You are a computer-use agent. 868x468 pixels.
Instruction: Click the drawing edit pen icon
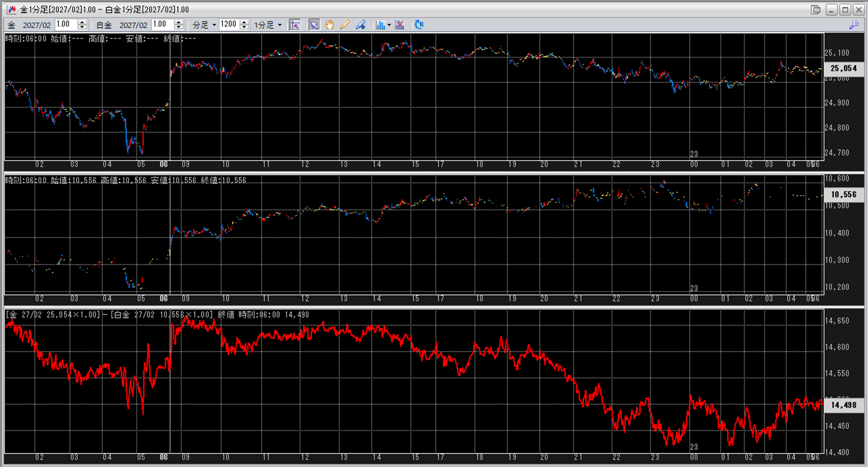pyautogui.click(x=361, y=25)
